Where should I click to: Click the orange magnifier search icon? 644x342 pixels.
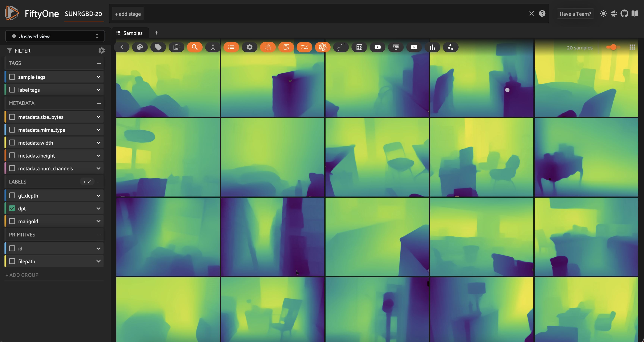click(195, 47)
